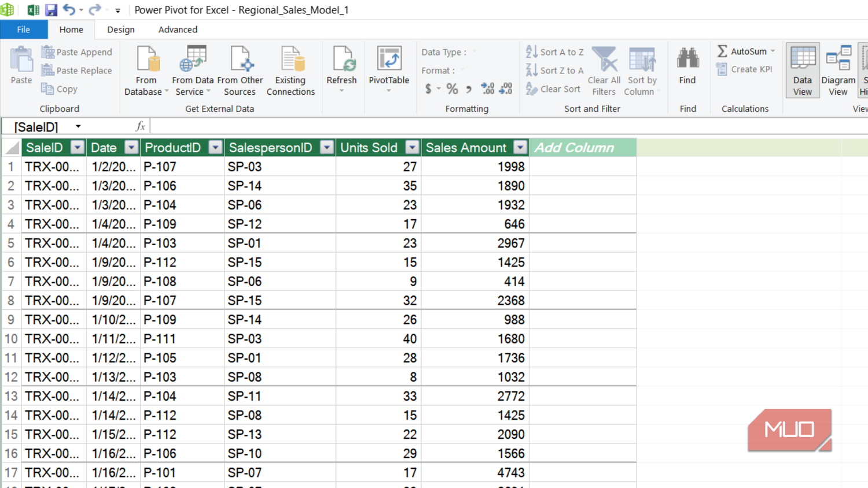Viewport: 868px width, 488px height.
Task: Open the SalespersonID column filter dropdown
Action: click(x=327, y=147)
